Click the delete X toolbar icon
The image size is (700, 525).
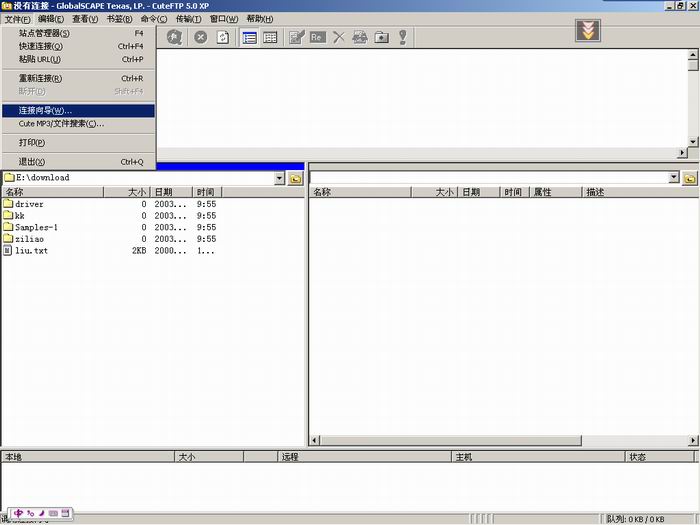pos(339,38)
